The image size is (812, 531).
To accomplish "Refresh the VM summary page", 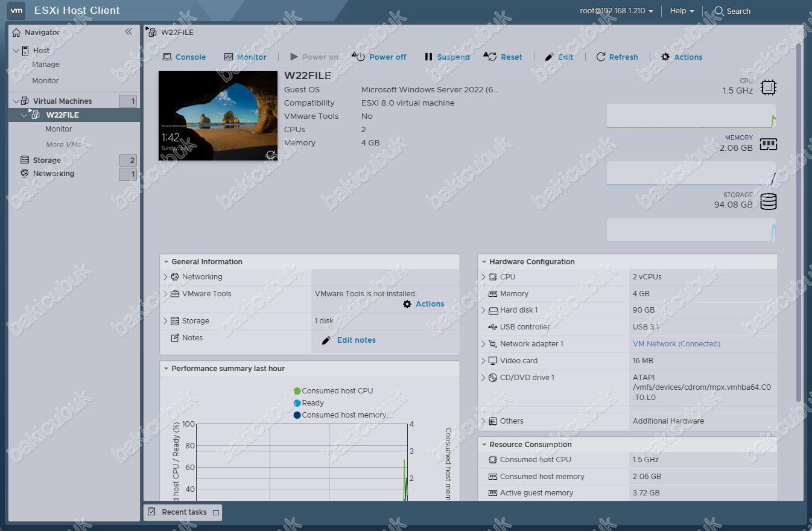I will coord(617,57).
